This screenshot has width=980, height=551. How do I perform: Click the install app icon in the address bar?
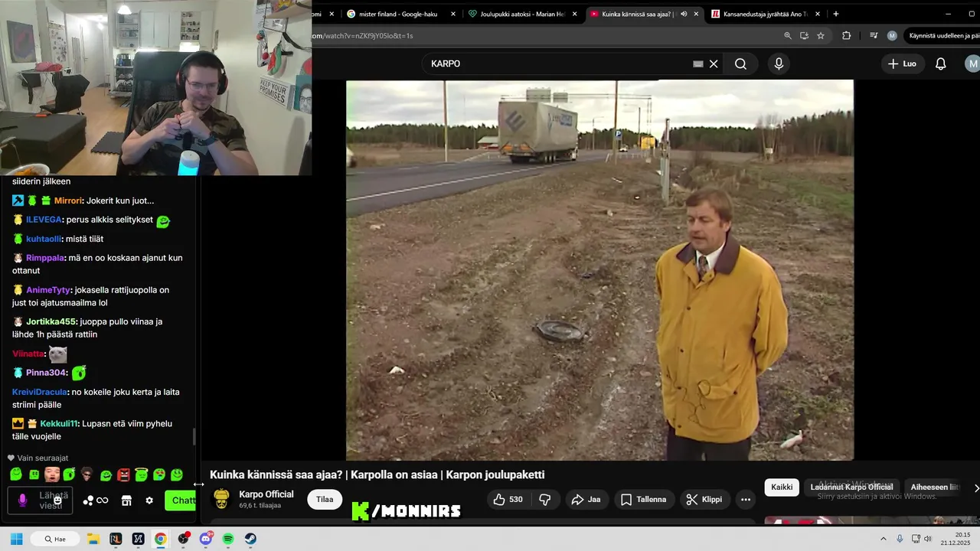(x=804, y=35)
